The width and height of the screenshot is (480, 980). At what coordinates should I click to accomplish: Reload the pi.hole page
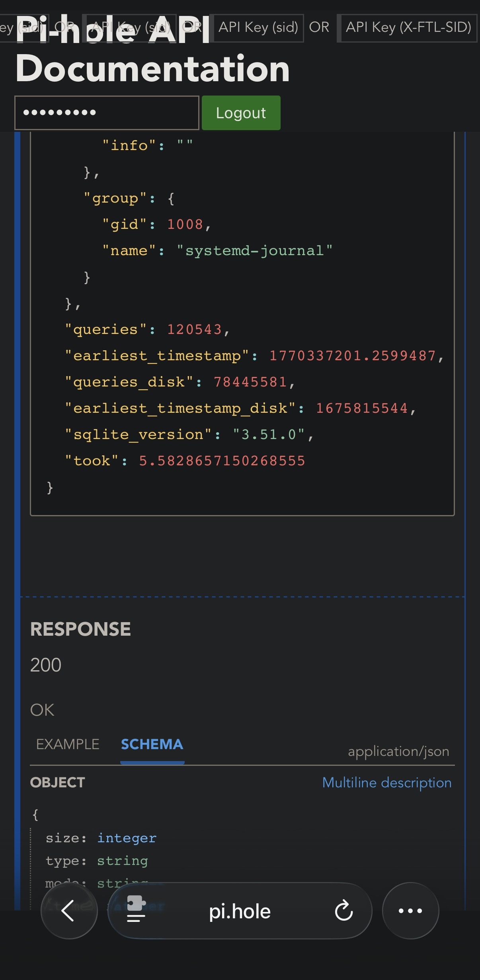[344, 911]
